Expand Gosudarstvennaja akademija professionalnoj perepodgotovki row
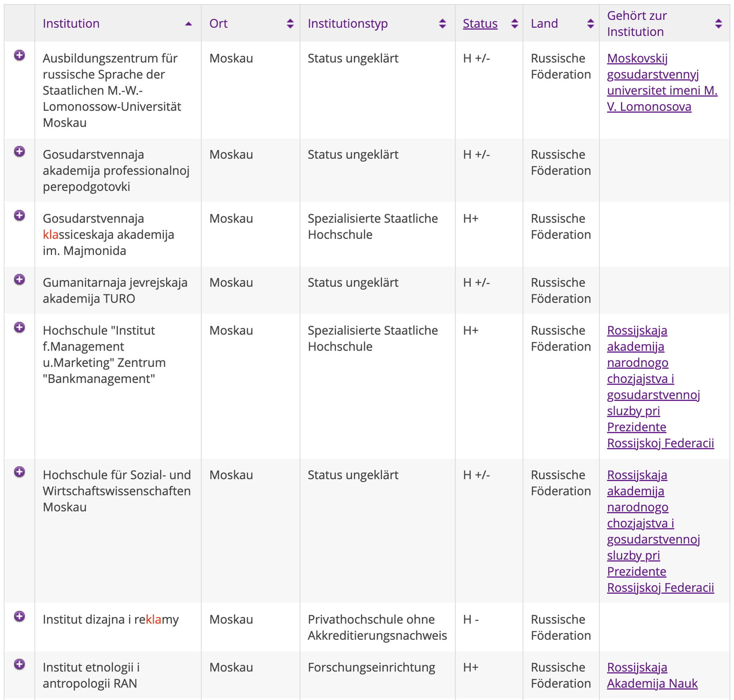This screenshot has width=734, height=700. click(19, 152)
